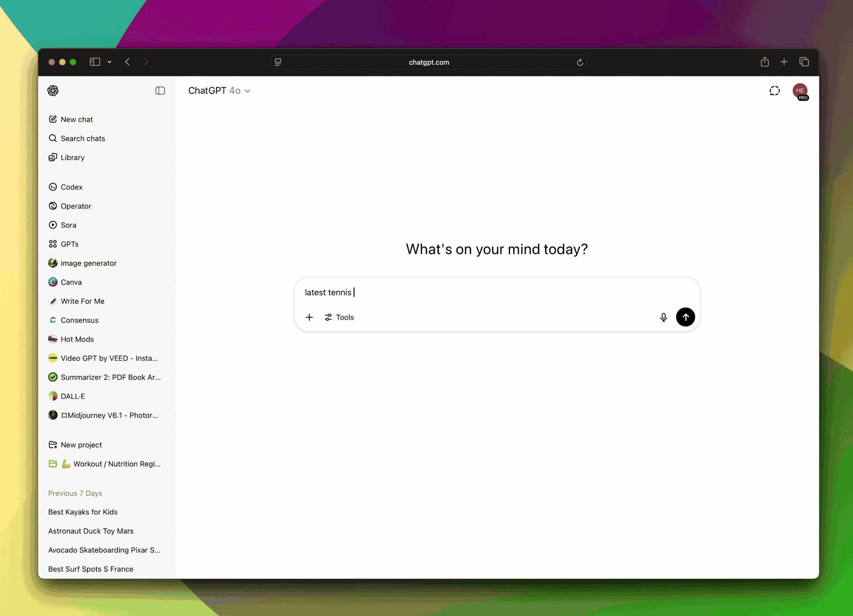Send the message with the arrow button
This screenshot has width=853, height=616.
686,317
